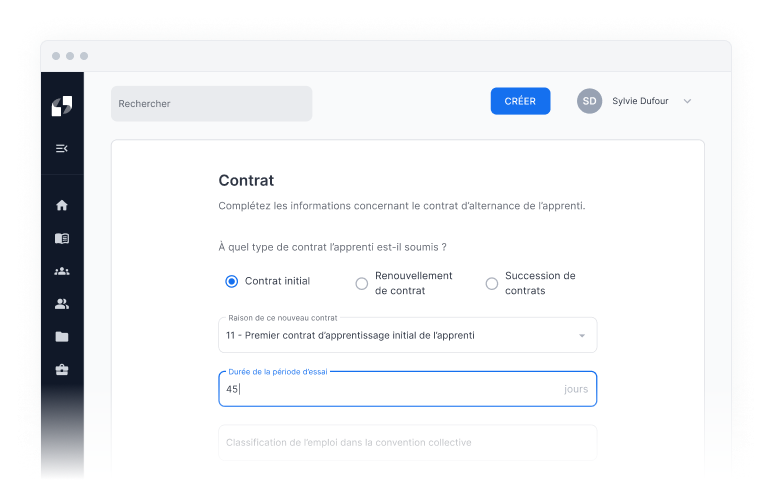This screenshot has width=772, height=480.
Task: Click the CRÉER button
Action: click(520, 101)
